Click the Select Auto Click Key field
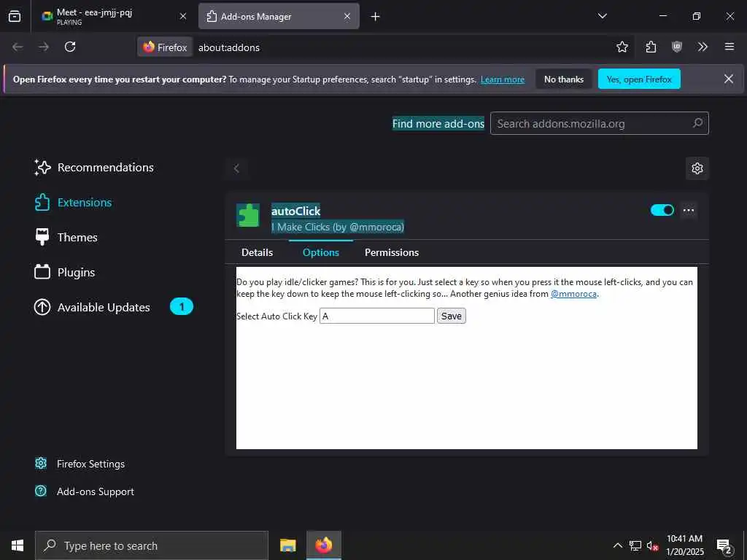This screenshot has height=560, width=747. point(377,316)
